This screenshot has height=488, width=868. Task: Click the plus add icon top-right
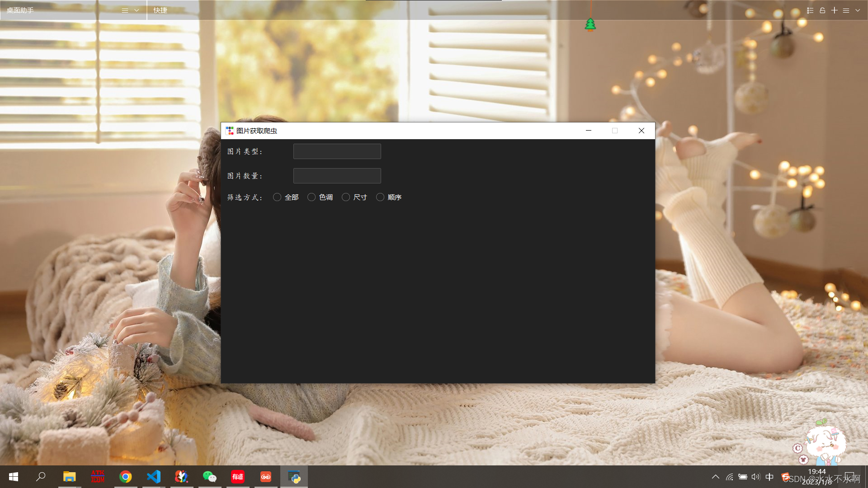pos(835,10)
